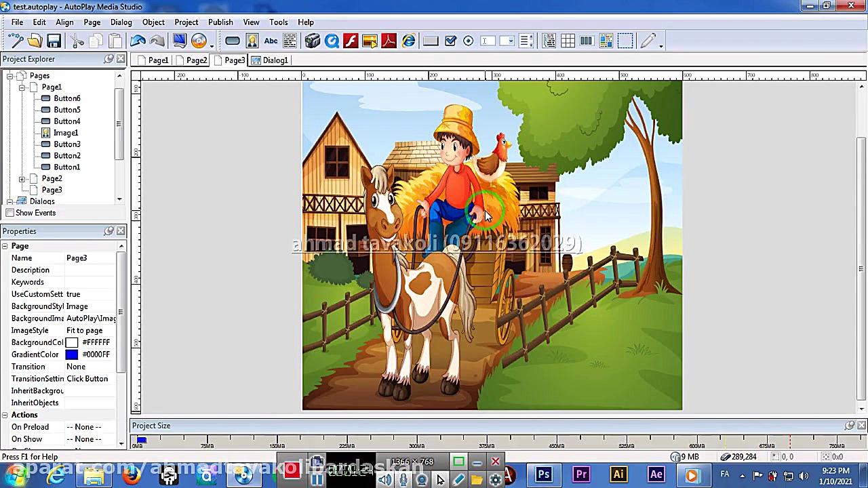Switch to the Page1 tab
868x488 pixels.
pos(153,60)
